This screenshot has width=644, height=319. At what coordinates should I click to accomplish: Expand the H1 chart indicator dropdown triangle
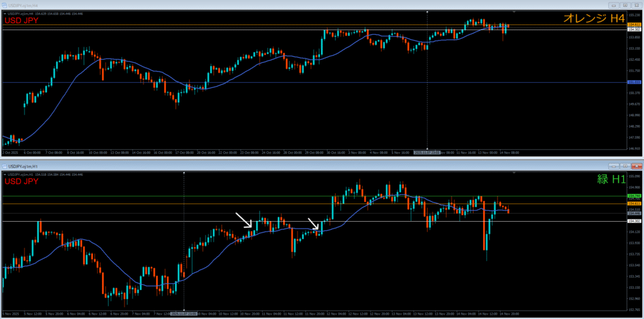4,175
